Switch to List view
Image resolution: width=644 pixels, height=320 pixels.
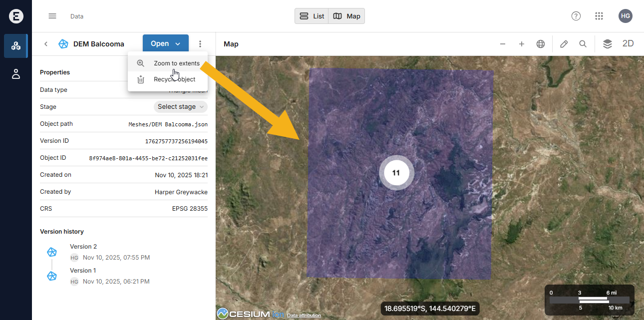[x=312, y=16]
